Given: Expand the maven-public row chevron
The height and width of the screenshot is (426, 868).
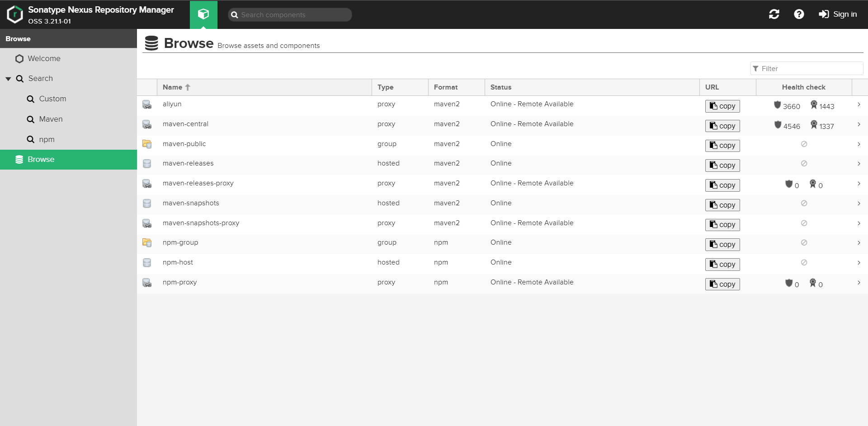Looking at the screenshot, I should 859,144.
